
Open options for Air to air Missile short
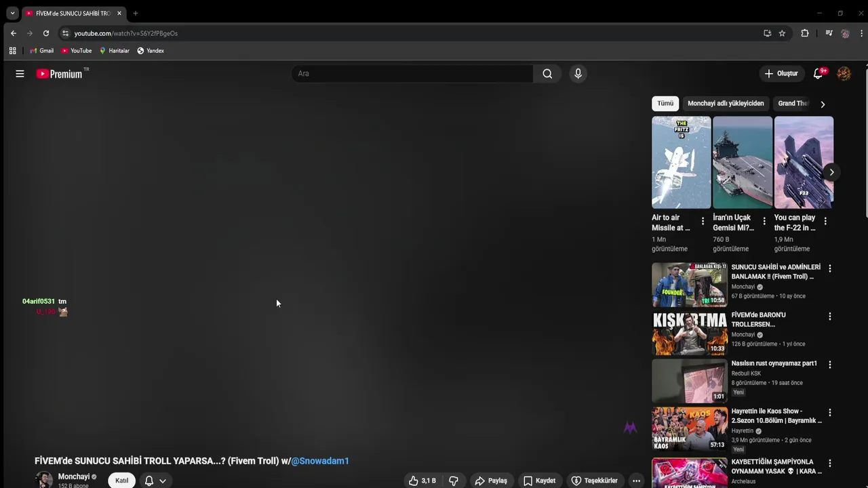point(703,221)
